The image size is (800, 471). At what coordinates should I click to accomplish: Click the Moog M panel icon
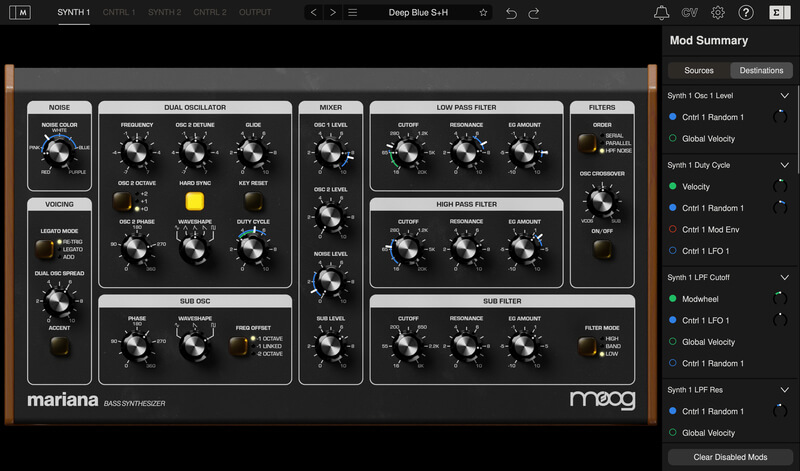point(20,12)
